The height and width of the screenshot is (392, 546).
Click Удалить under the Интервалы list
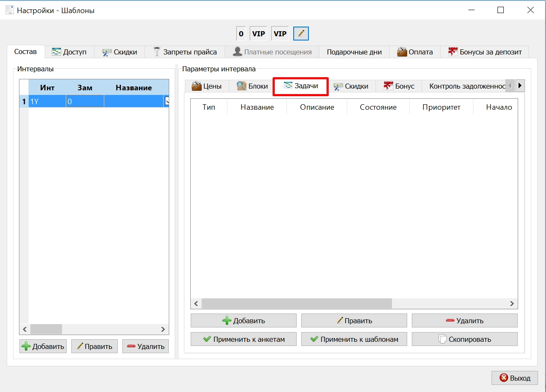click(146, 346)
